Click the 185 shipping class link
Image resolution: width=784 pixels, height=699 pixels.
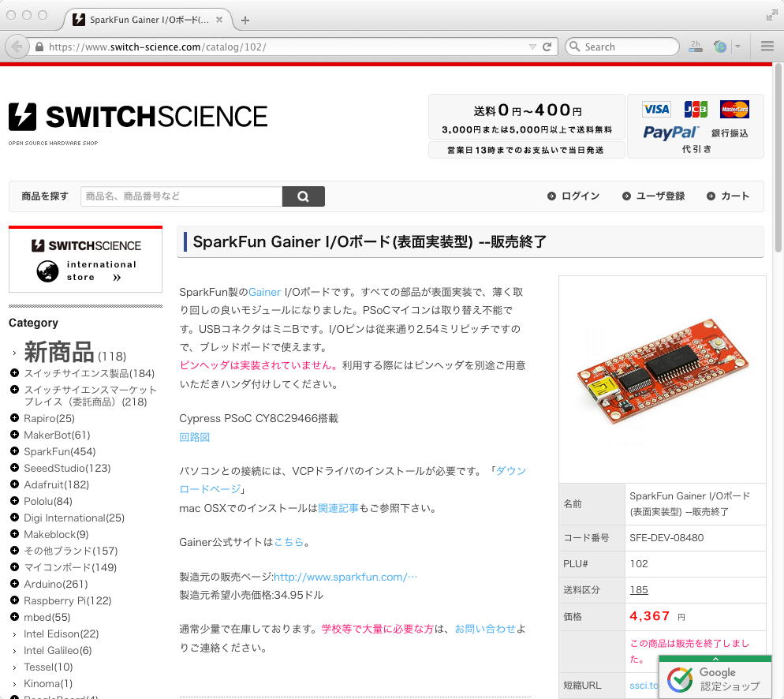coord(639,589)
